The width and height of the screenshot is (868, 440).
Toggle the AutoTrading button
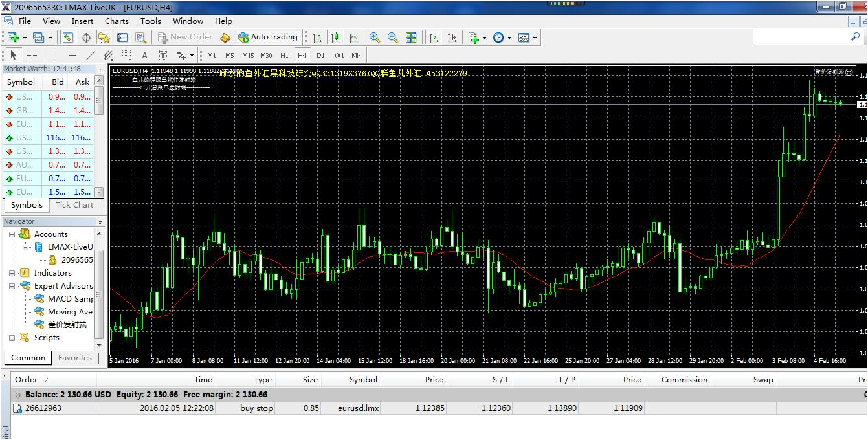268,38
